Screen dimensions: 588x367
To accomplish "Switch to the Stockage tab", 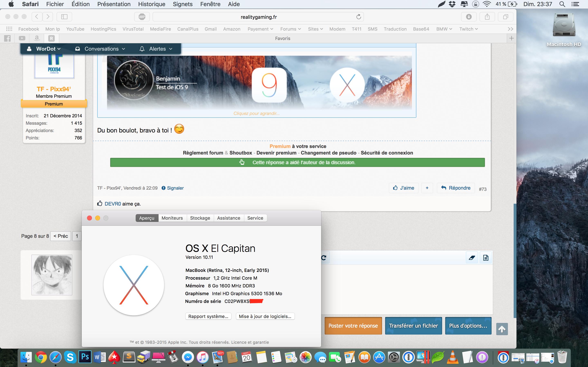I will 200,218.
